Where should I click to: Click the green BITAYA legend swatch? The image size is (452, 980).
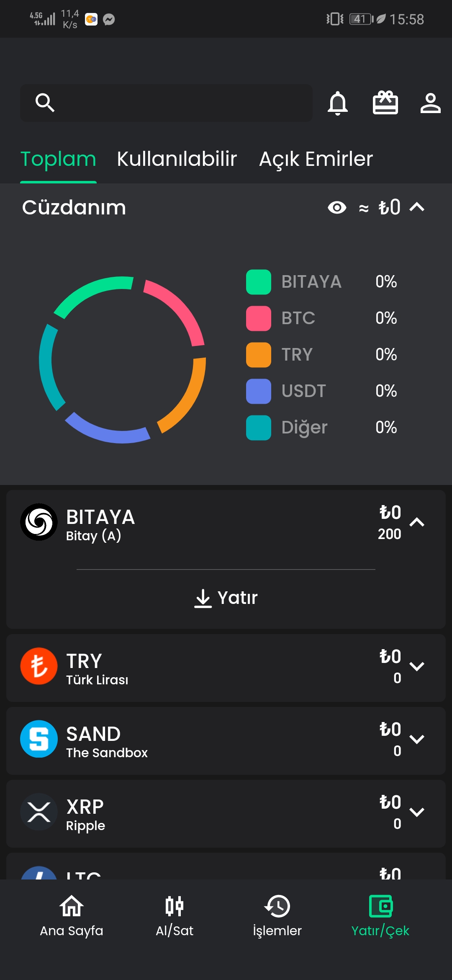tap(259, 282)
